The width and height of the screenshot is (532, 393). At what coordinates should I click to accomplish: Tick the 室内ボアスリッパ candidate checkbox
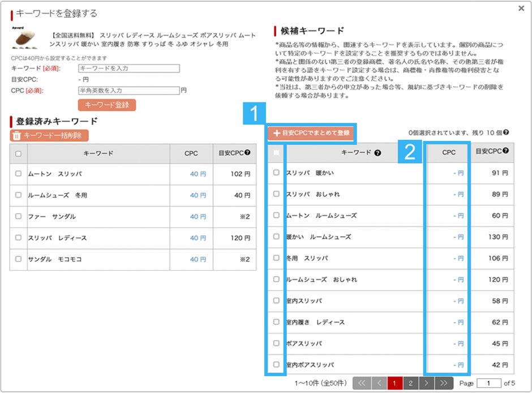[276, 365]
